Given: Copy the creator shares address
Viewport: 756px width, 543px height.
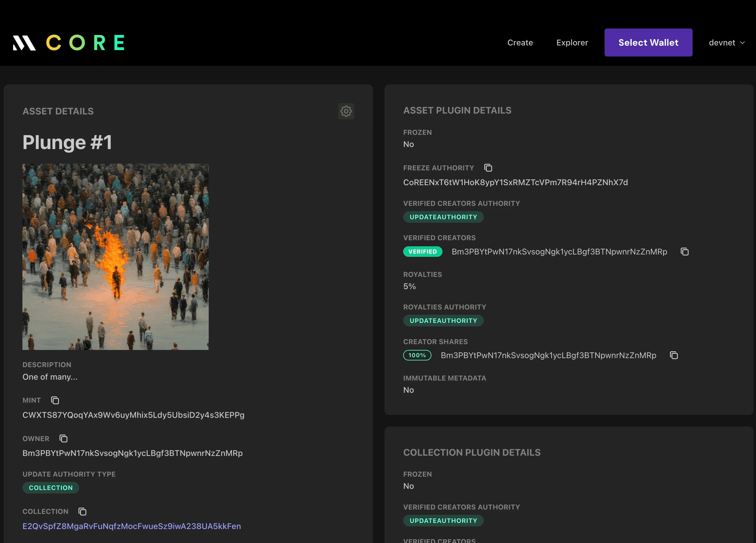Looking at the screenshot, I should click(x=674, y=355).
